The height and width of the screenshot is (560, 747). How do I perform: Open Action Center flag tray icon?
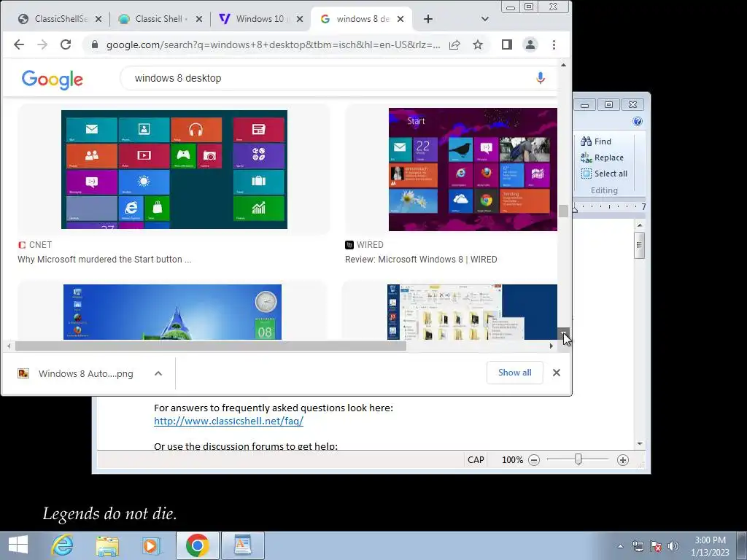pos(656,546)
